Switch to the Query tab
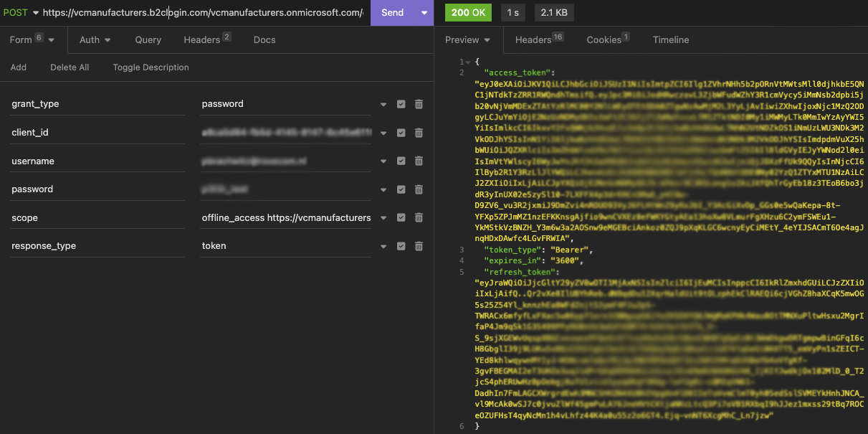The image size is (868, 434). pyautogui.click(x=148, y=40)
